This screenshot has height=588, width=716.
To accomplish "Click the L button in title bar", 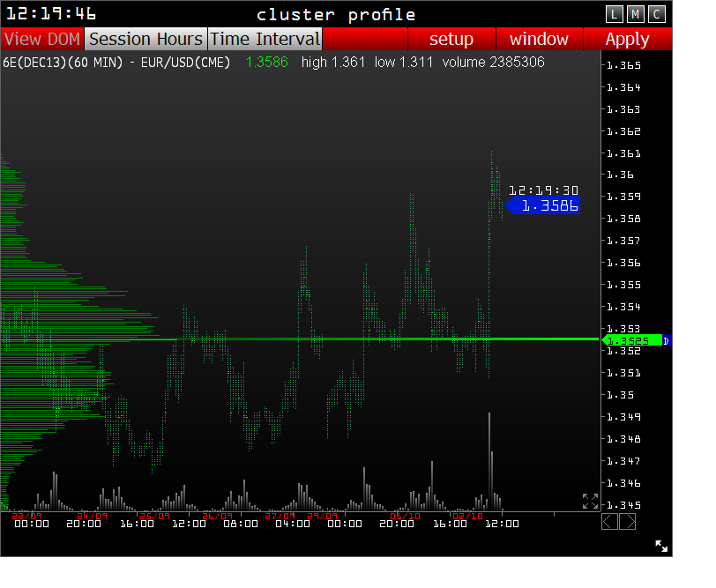I will (615, 13).
